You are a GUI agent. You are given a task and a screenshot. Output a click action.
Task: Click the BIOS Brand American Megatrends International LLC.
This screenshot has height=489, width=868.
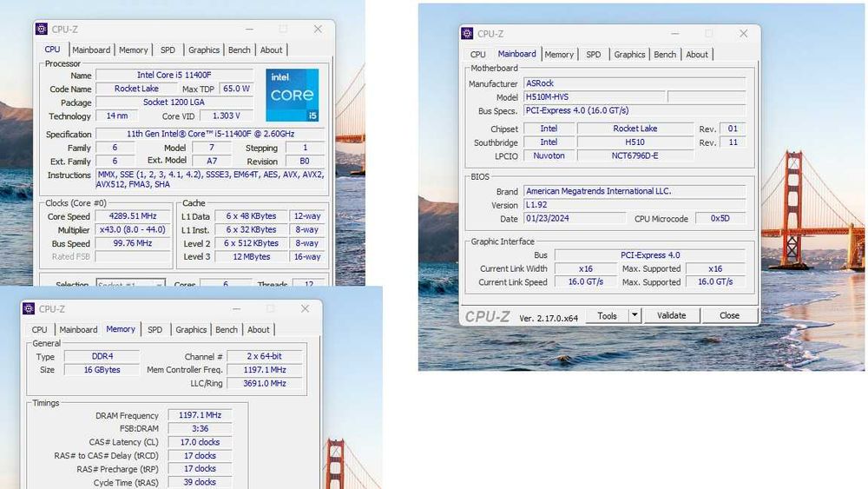tap(635, 191)
